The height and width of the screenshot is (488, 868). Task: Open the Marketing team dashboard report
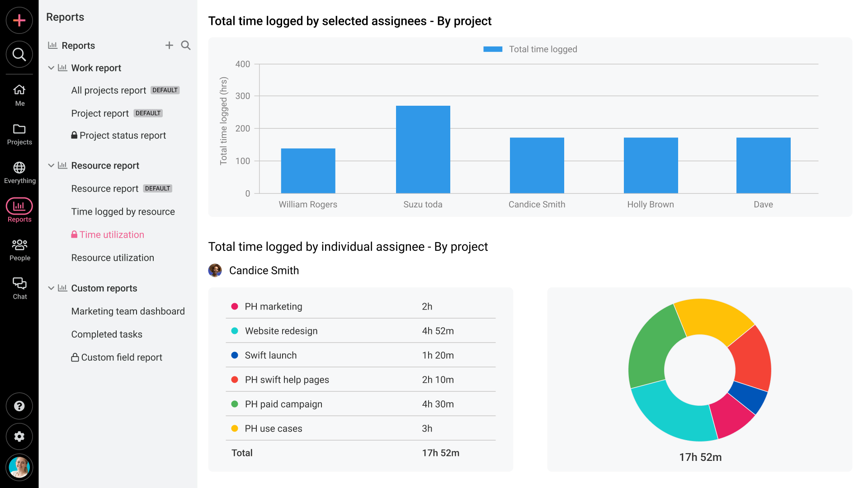pyautogui.click(x=128, y=311)
